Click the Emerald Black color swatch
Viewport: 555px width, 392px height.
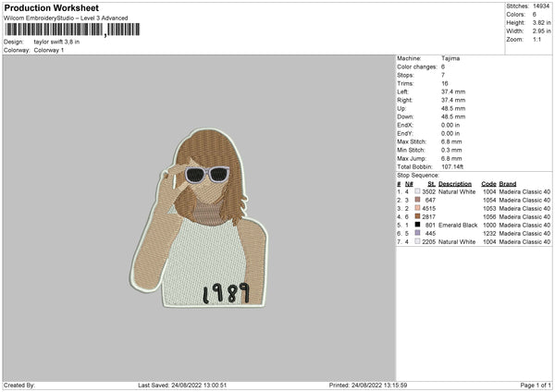[418, 225]
